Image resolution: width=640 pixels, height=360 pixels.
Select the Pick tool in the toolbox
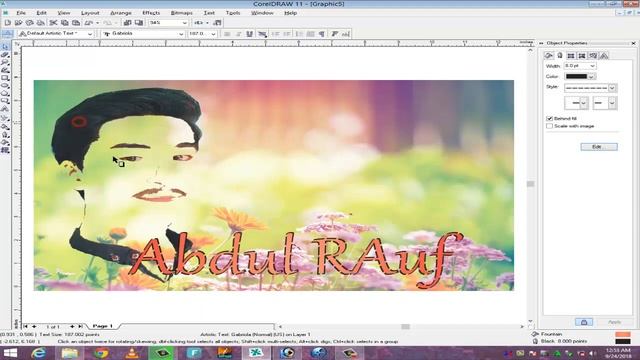pyautogui.click(x=5, y=47)
